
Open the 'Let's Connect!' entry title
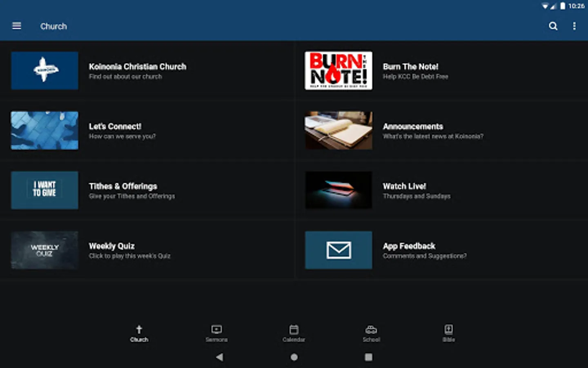pos(115,126)
